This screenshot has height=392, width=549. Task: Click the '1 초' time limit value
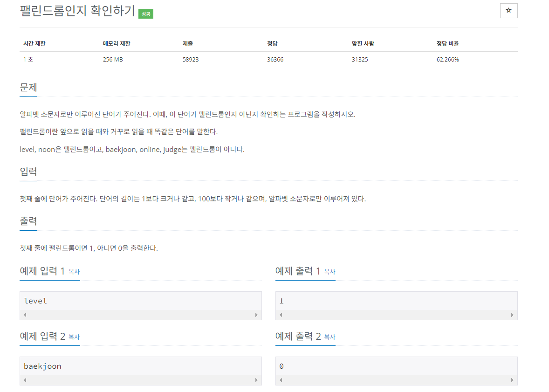pyautogui.click(x=28, y=60)
